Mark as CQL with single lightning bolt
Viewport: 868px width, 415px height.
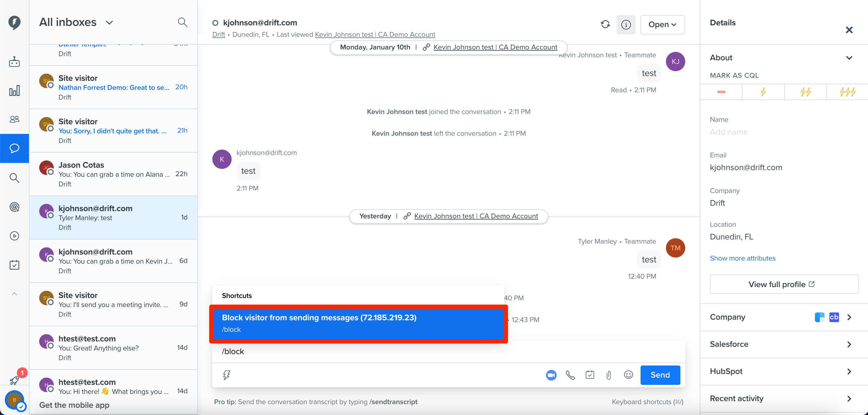[763, 92]
